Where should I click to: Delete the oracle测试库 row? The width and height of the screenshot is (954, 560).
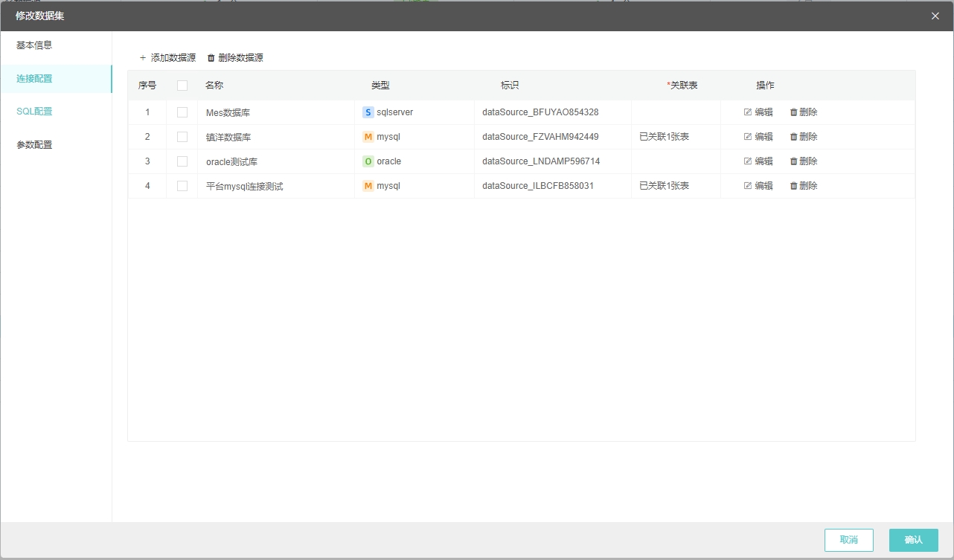(804, 161)
